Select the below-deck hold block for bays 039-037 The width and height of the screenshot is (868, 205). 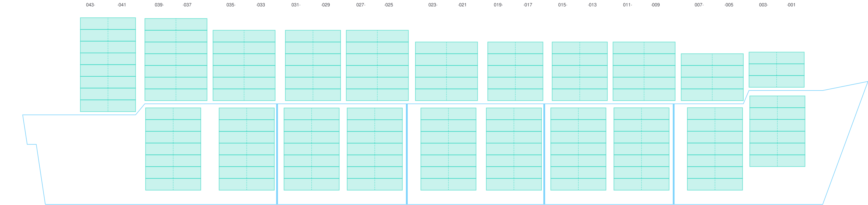point(173,149)
